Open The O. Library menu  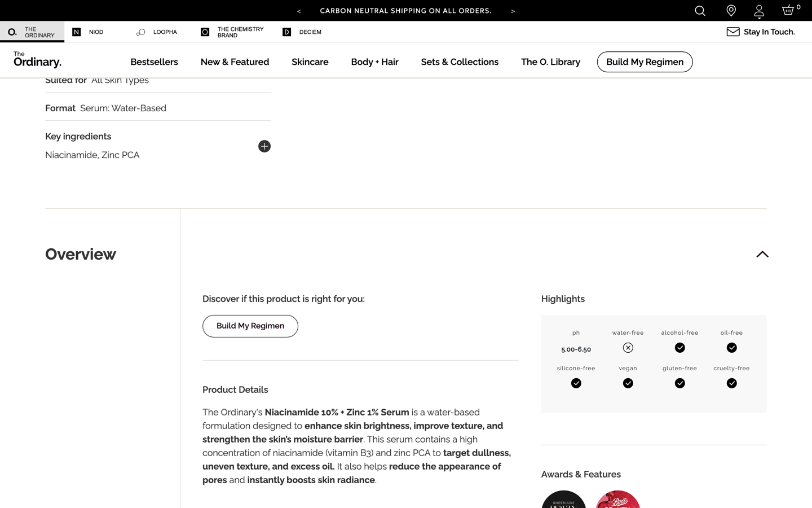550,62
